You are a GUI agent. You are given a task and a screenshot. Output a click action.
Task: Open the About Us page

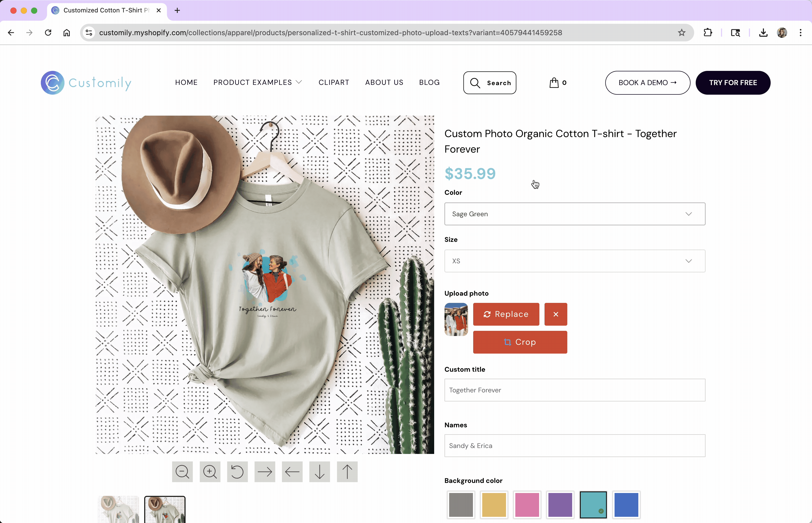pos(384,83)
